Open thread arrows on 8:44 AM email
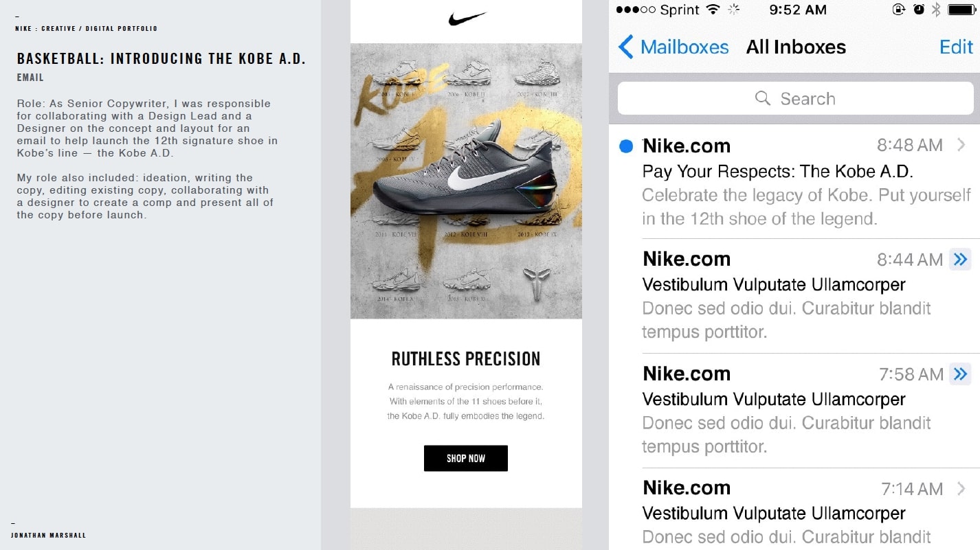Image resolution: width=980 pixels, height=550 pixels. pos(960,259)
